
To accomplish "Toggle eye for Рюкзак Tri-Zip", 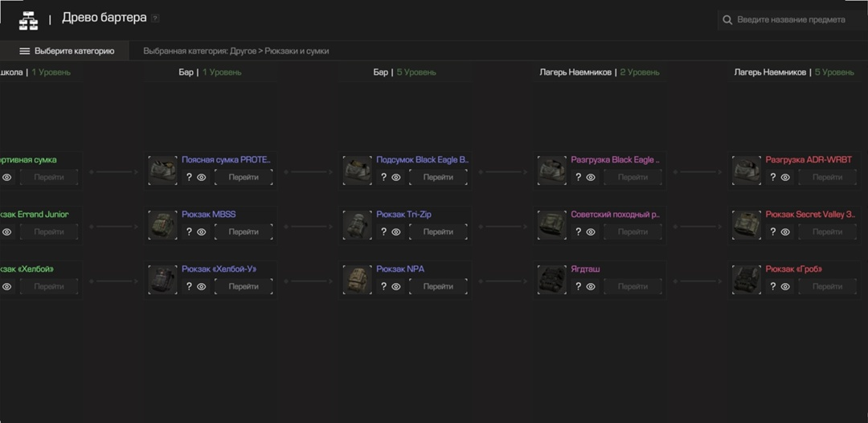I will [x=395, y=232].
